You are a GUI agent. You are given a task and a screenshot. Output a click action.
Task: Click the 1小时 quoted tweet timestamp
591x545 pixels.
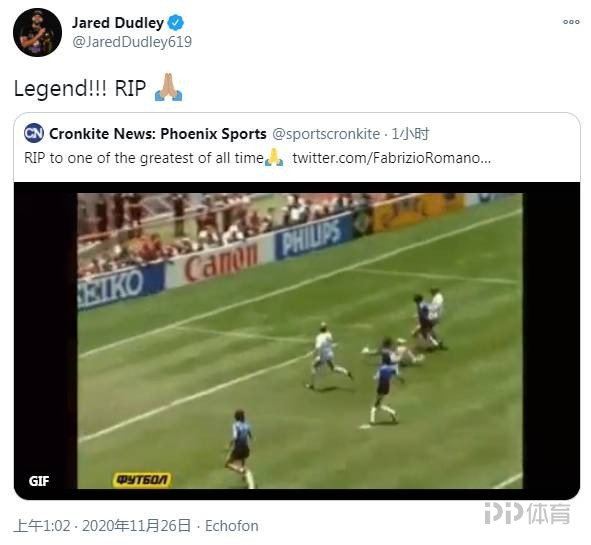pos(410,134)
